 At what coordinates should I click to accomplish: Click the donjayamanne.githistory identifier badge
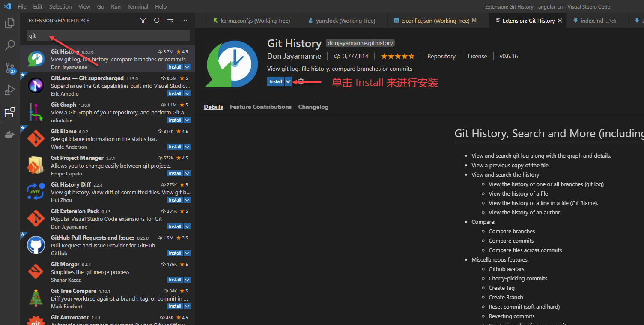click(360, 43)
